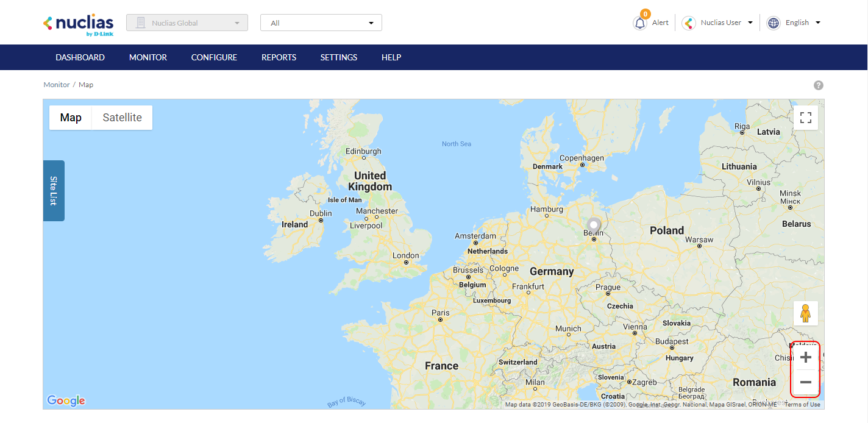
Task: Click the Poland country label
Action: click(667, 230)
